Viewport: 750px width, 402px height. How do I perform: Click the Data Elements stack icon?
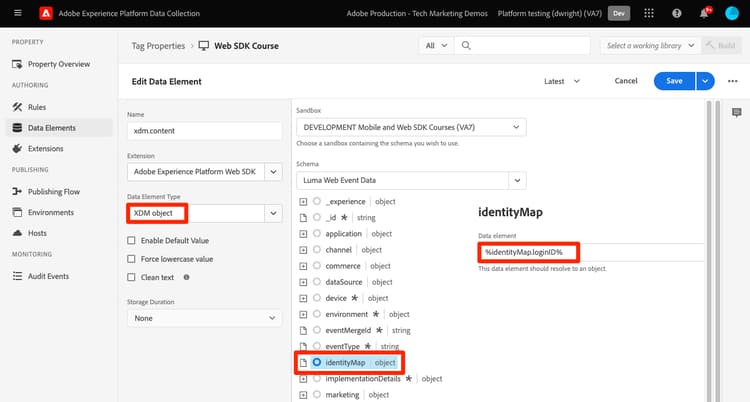pos(17,128)
